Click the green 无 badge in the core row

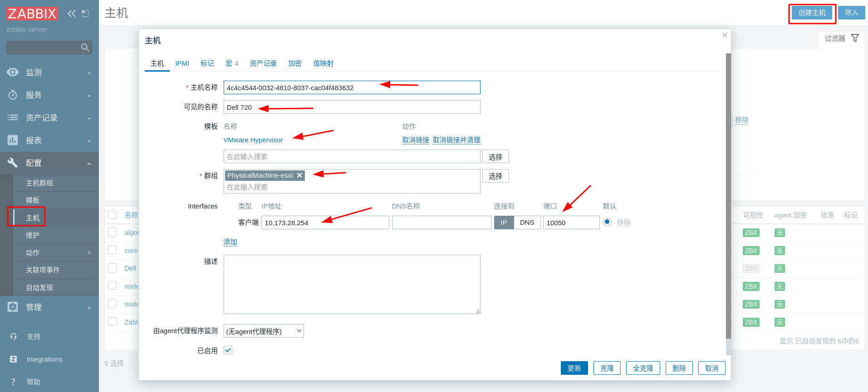[780, 251]
